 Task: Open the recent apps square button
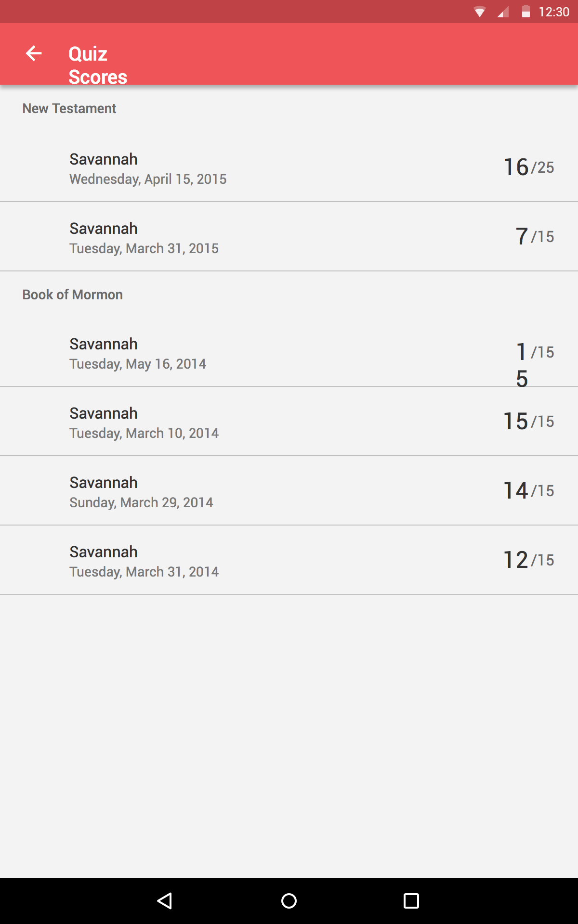pyautogui.click(x=411, y=900)
